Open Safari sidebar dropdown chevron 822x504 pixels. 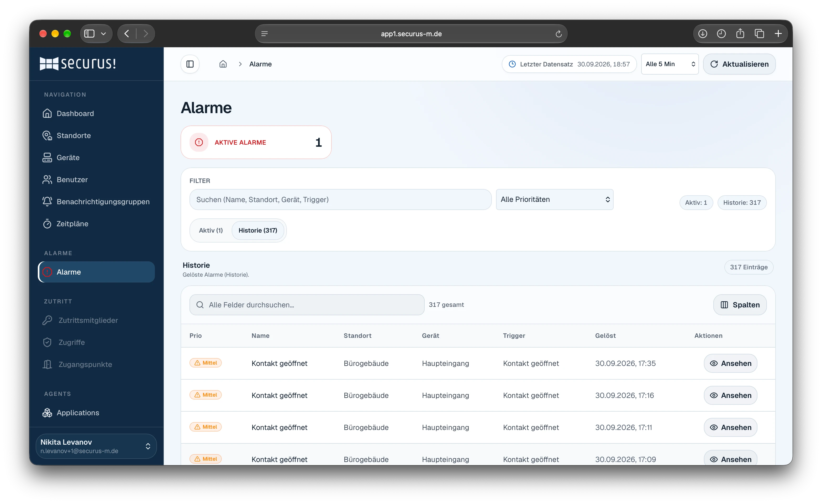point(103,34)
